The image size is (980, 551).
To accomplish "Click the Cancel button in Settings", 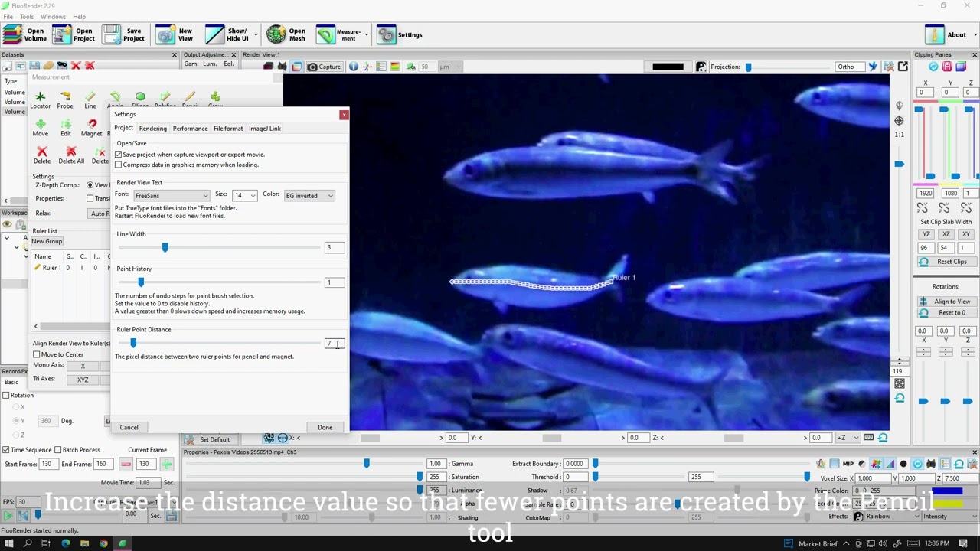I will click(x=129, y=428).
